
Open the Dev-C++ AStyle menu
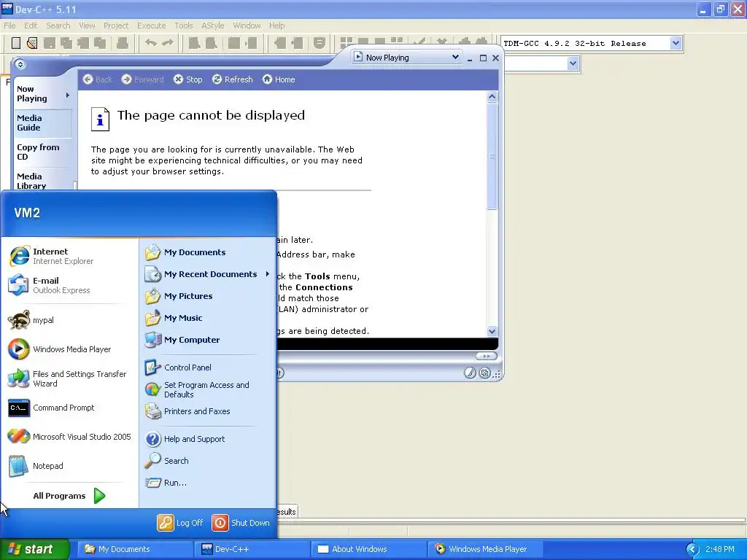(x=212, y=26)
